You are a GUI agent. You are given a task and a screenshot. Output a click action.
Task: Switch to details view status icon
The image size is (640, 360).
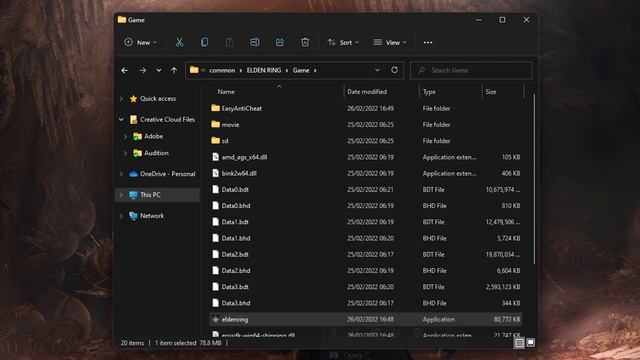click(x=519, y=343)
